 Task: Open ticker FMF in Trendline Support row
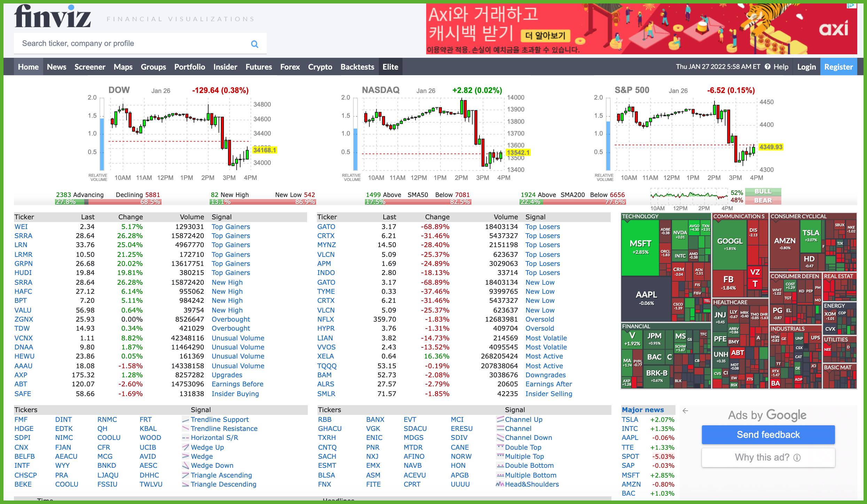(x=21, y=419)
